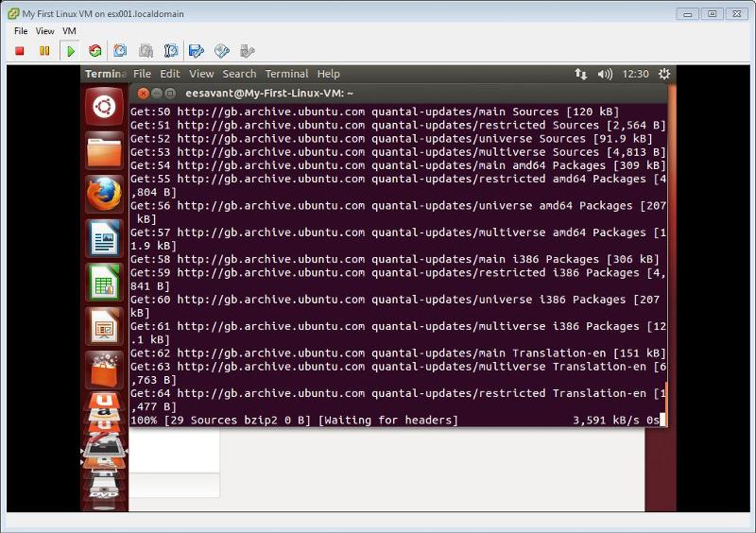Open the Ubuntu Dash home launcher
This screenshot has height=533, width=756.
[104, 107]
